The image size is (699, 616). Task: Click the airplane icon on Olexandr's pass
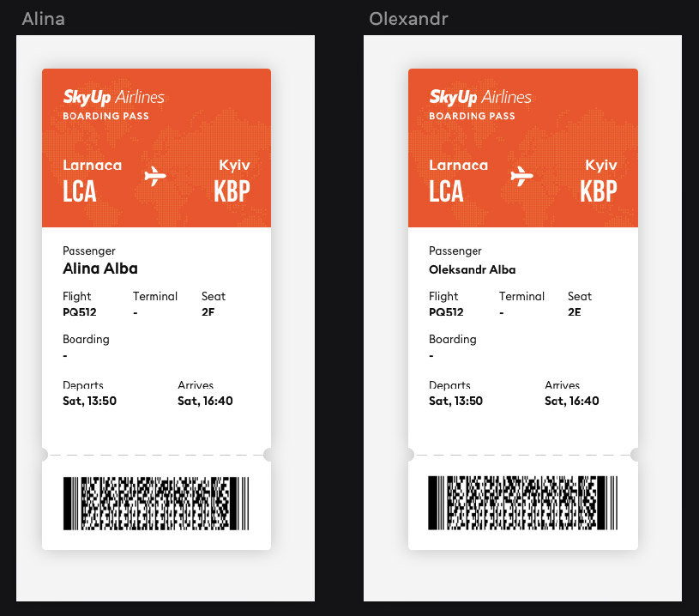pos(521,176)
